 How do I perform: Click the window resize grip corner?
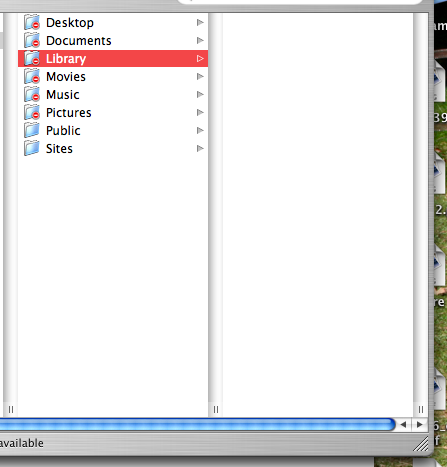[x=421, y=444]
